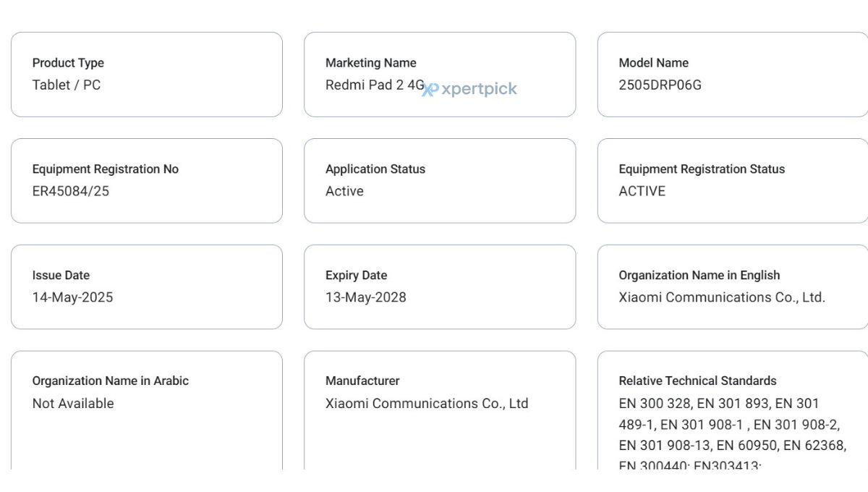
Task: Click the Application Status card
Action: (x=440, y=181)
